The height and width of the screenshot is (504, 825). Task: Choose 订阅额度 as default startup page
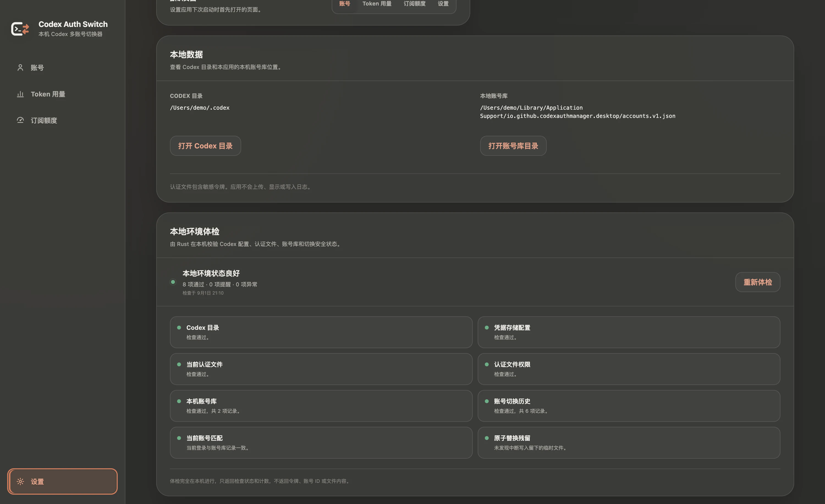(414, 4)
